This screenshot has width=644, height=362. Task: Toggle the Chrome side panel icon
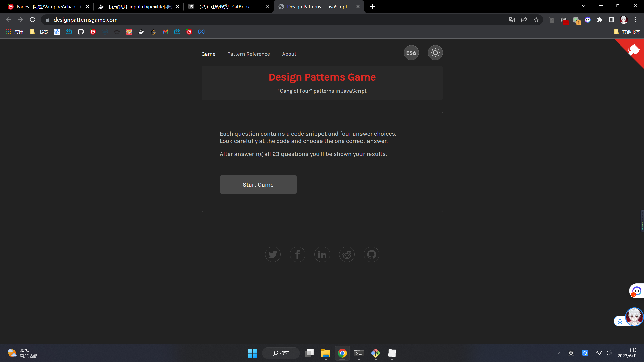612,20
